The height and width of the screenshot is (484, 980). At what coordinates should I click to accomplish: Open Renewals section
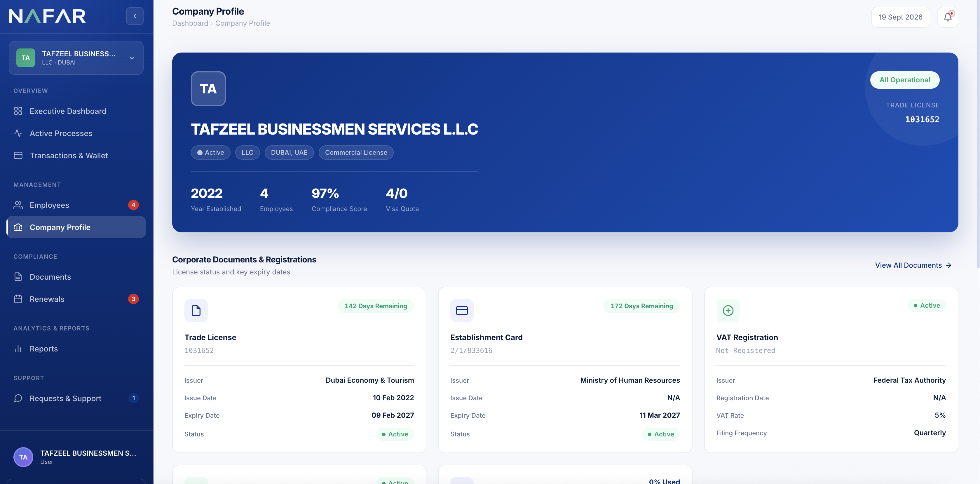tap(76, 299)
